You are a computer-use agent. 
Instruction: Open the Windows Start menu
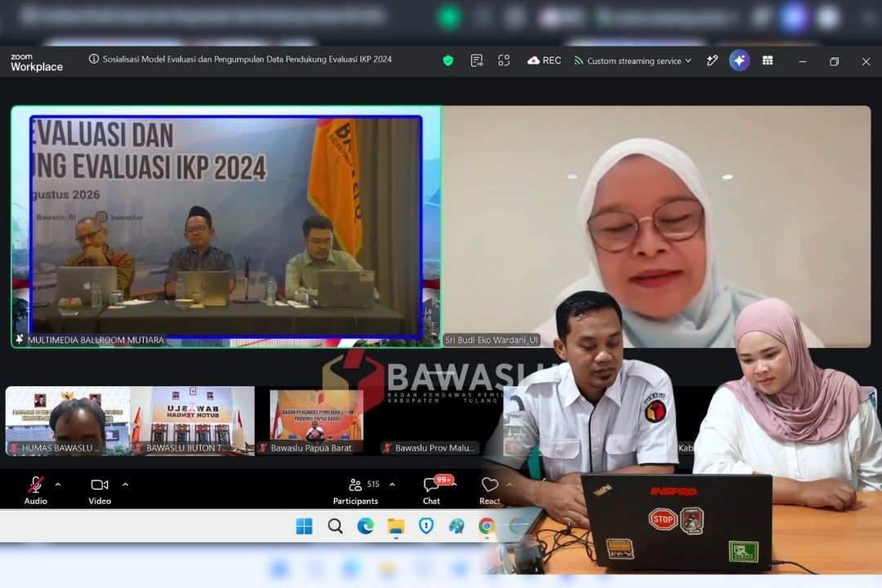click(x=305, y=526)
